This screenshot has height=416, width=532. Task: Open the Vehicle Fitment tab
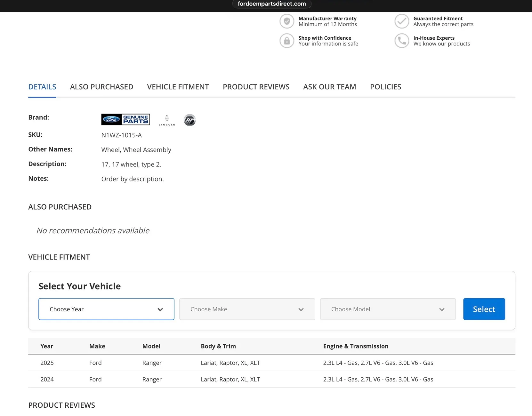pos(178,87)
